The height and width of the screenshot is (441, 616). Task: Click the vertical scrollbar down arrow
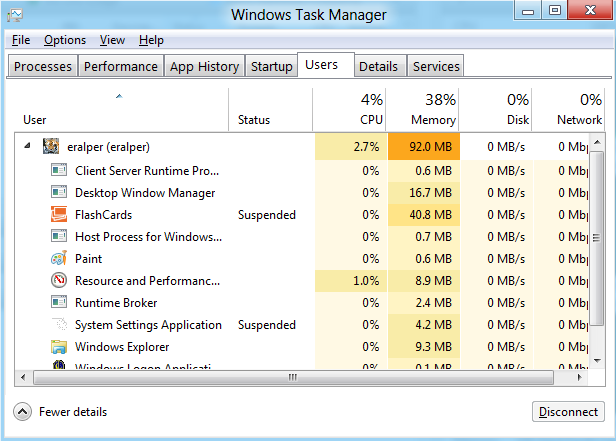pos(597,360)
